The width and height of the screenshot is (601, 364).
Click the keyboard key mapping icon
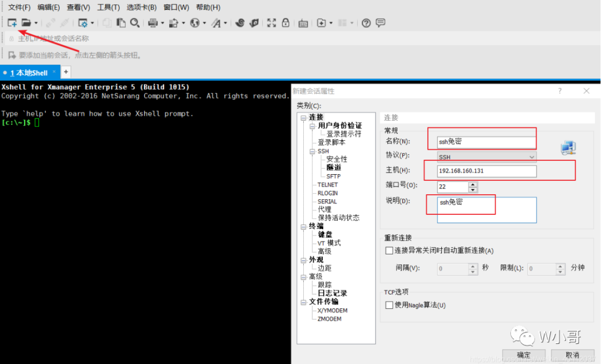[303, 23]
